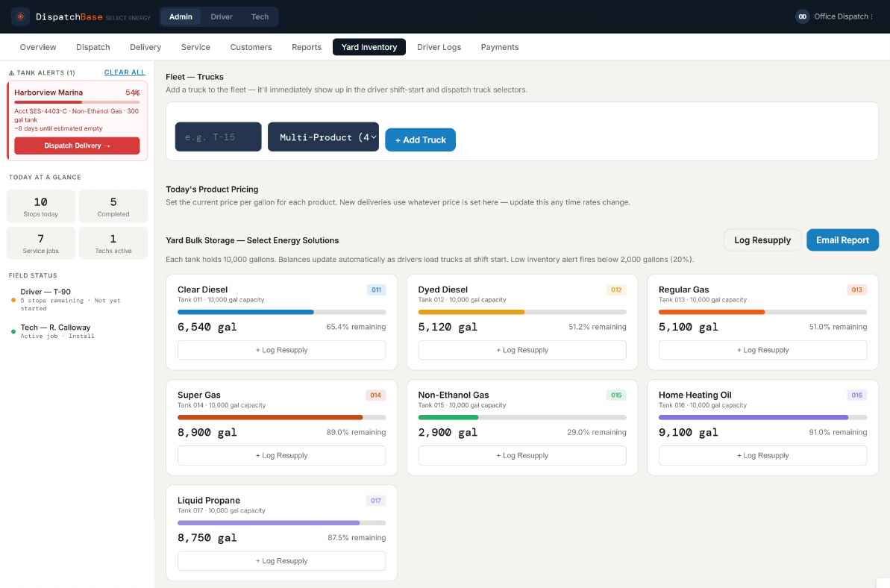Screen dimensions: 890x588
Task: Click the Today's Product Pricing heading
Action: (213, 190)
